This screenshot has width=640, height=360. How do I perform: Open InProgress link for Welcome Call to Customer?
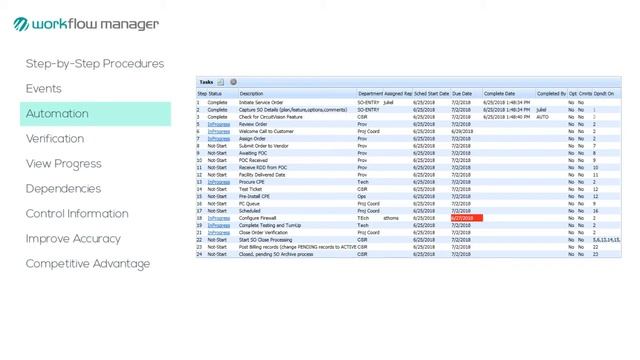click(x=219, y=131)
